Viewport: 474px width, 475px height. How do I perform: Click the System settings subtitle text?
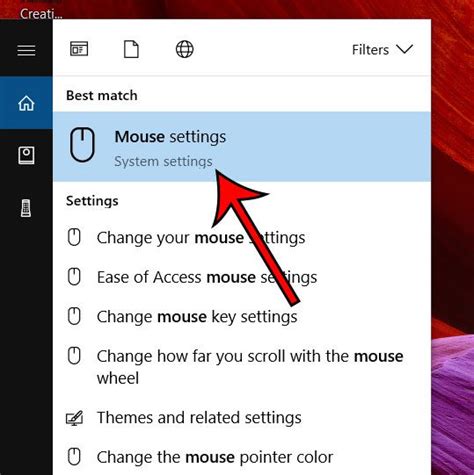pos(163,162)
